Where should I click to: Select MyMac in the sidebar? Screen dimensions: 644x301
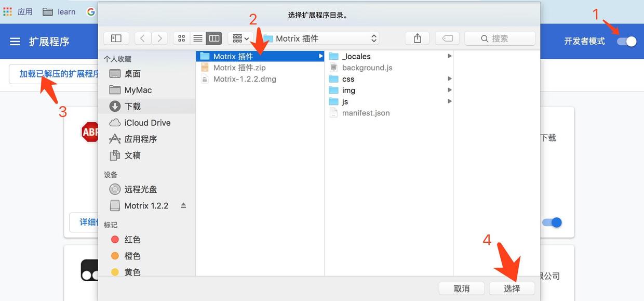point(147,90)
